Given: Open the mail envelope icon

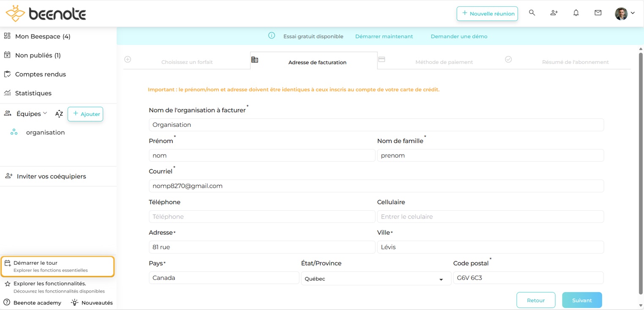Looking at the screenshot, I should [x=598, y=13].
